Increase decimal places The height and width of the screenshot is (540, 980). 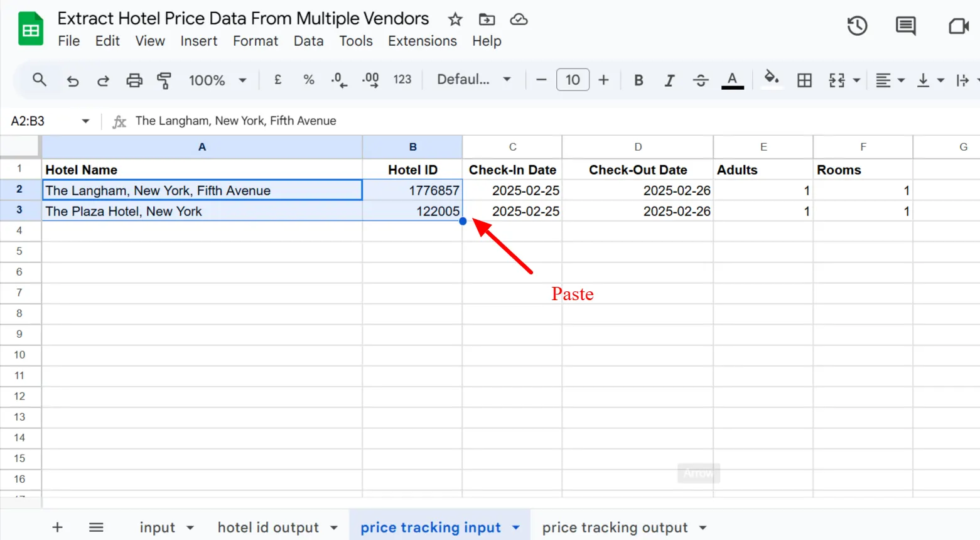[x=370, y=80]
